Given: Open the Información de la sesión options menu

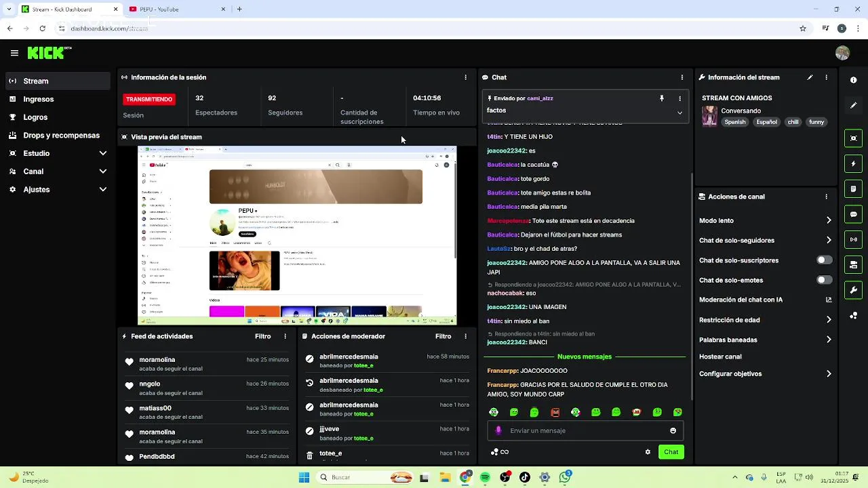Looking at the screenshot, I should [465, 77].
